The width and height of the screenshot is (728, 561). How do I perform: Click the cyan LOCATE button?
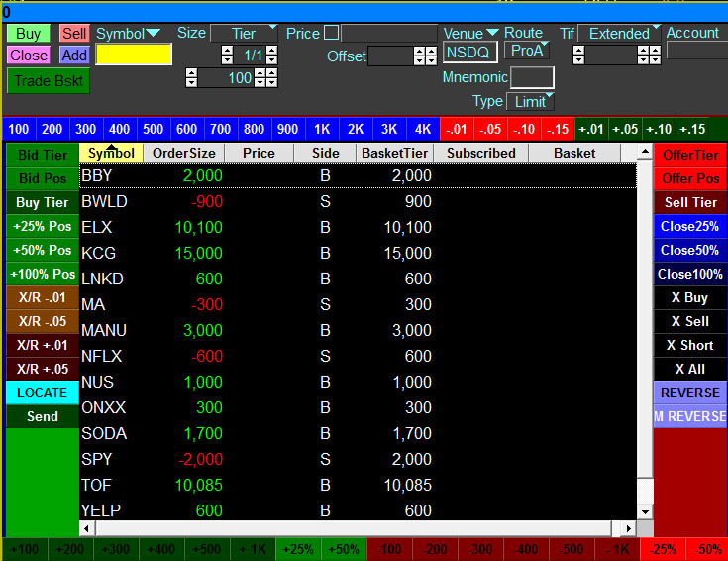point(43,393)
